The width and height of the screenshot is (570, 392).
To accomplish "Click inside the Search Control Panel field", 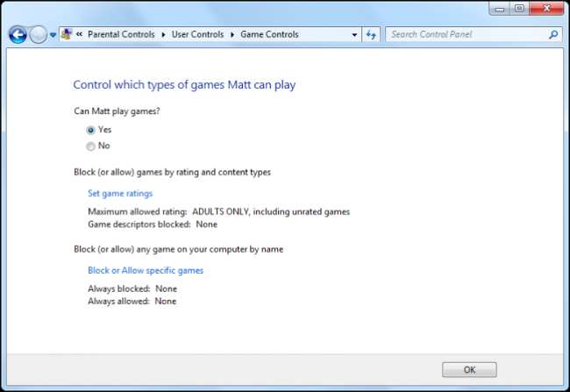I will pos(465,35).
